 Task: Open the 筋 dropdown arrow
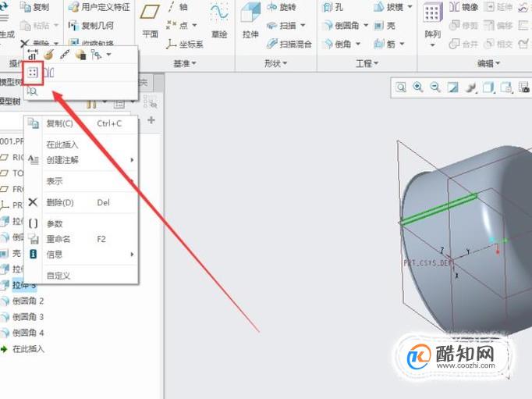point(402,44)
